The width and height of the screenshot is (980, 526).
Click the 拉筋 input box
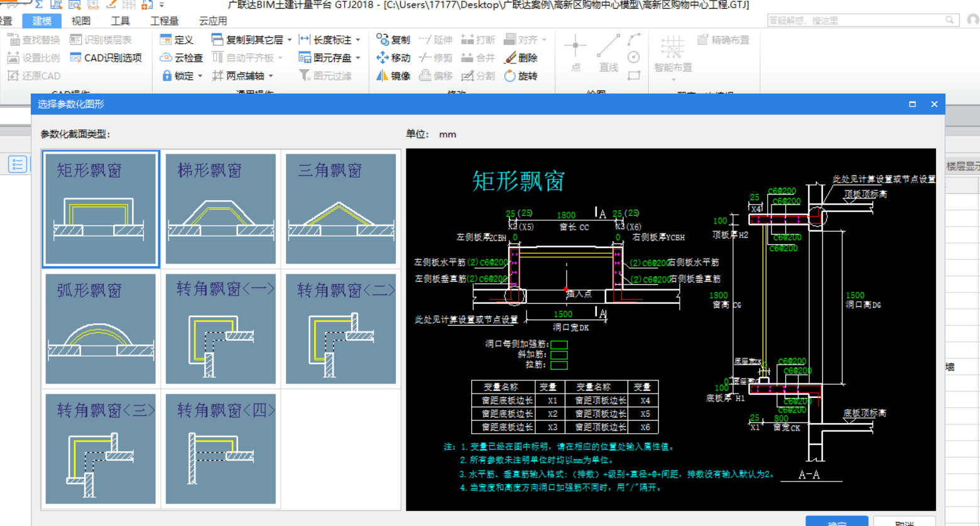pos(559,365)
